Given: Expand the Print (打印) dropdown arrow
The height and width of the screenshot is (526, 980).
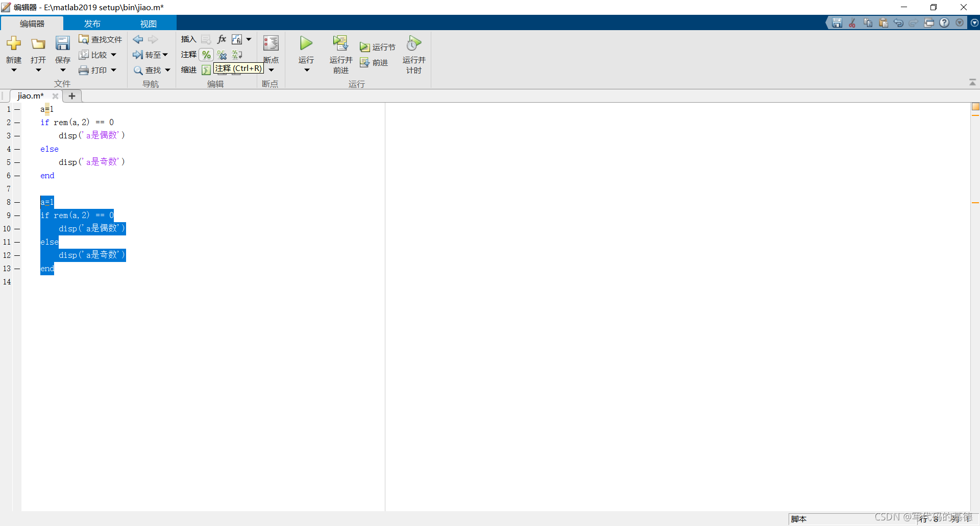Looking at the screenshot, I should pos(113,70).
